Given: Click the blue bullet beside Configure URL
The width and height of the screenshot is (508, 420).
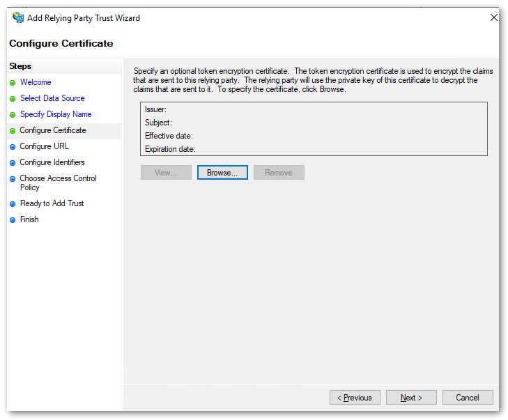Looking at the screenshot, I should pyautogui.click(x=13, y=147).
